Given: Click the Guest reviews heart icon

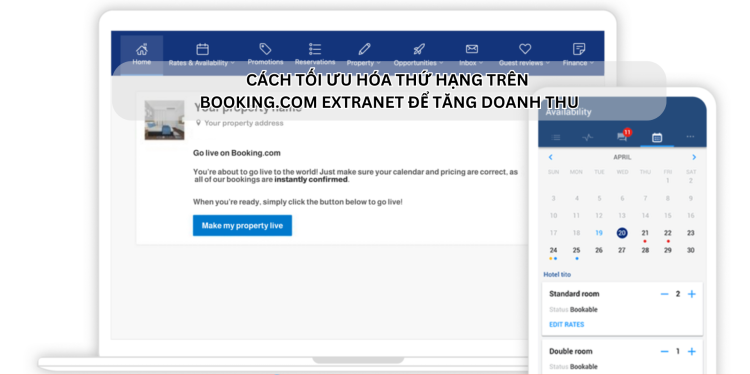Looking at the screenshot, I should click(x=525, y=49).
